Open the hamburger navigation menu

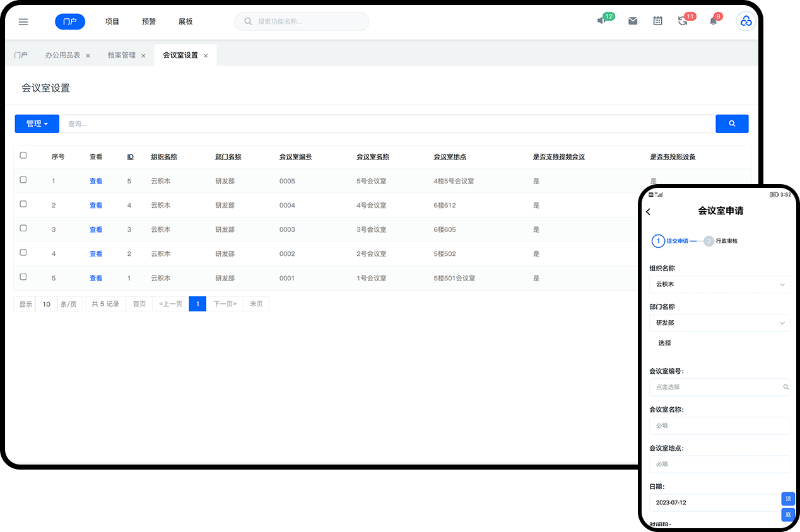point(23,21)
